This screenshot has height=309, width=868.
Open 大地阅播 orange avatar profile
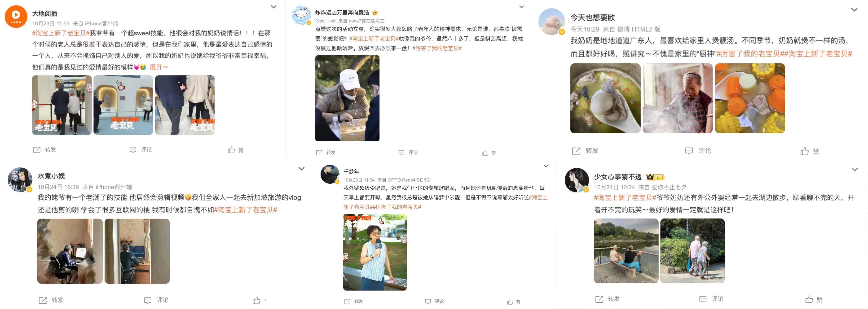(16, 17)
